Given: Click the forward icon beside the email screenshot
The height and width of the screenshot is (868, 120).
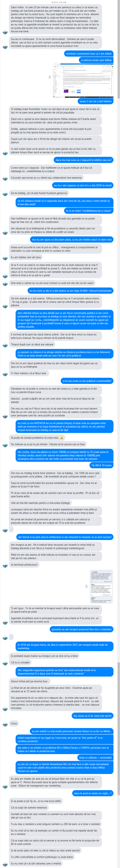Looking at the screenshot, I should pos(50,77).
